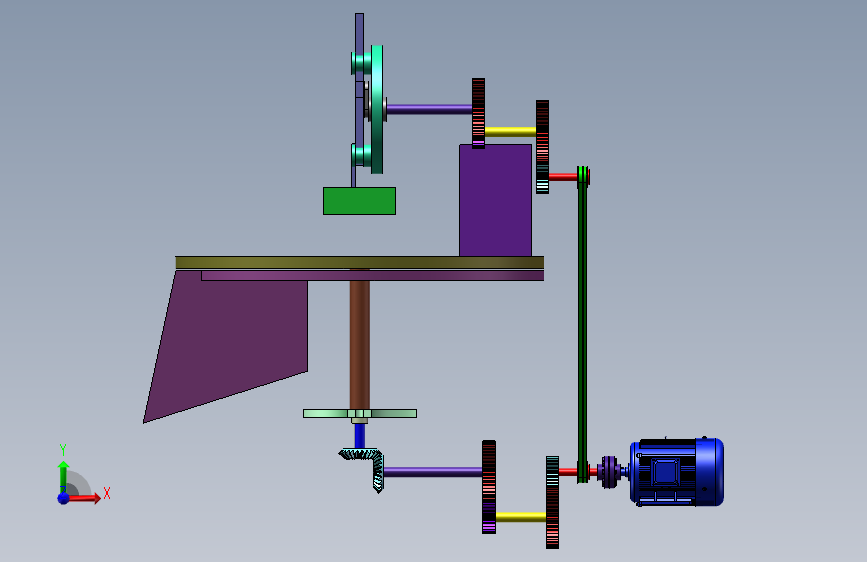Select the gear left of the lower belt pulley

click(x=552, y=502)
